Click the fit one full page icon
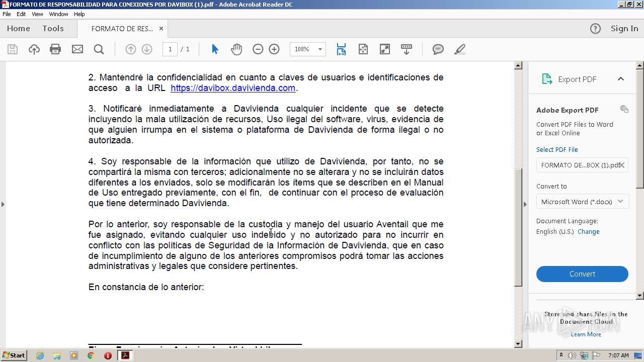644x362 pixels. click(363, 49)
